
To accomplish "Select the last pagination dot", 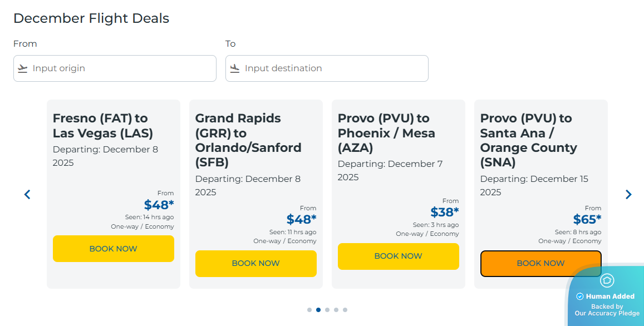I will (x=345, y=310).
